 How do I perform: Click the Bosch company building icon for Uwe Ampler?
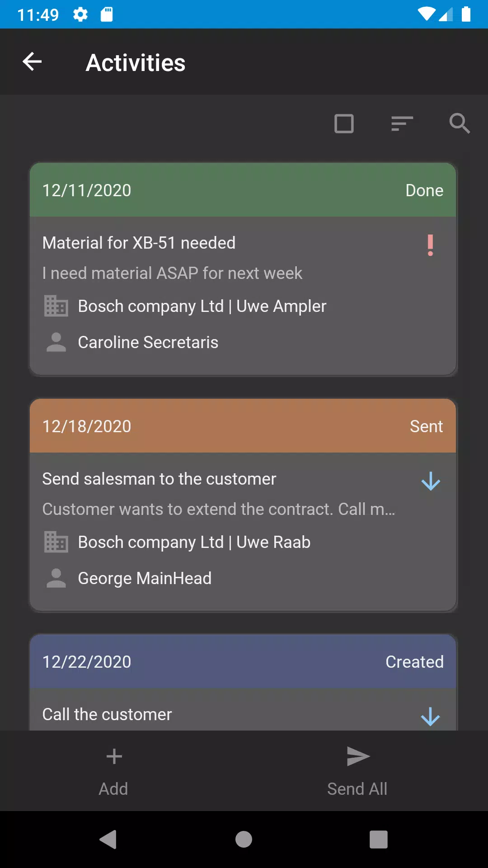point(56,306)
